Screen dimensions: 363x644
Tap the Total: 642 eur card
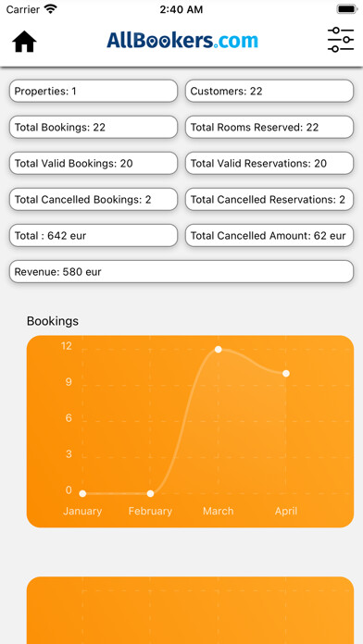click(94, 235)
